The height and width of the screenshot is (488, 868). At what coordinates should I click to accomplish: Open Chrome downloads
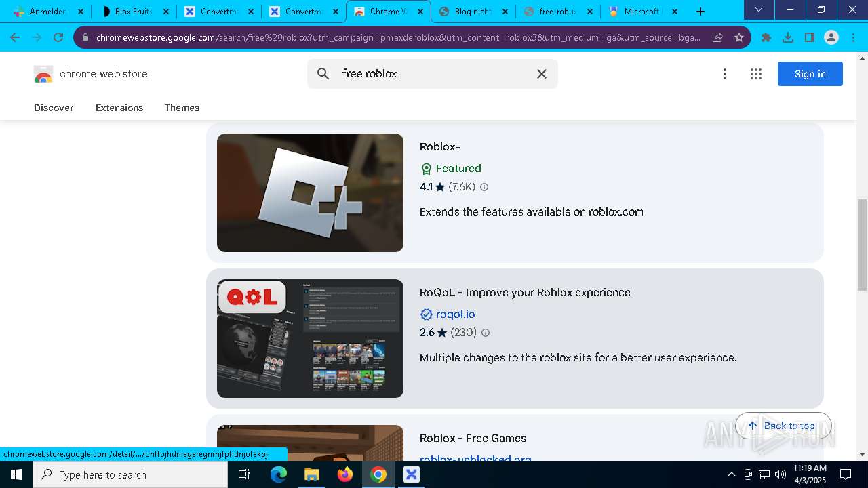coord(788,37)
